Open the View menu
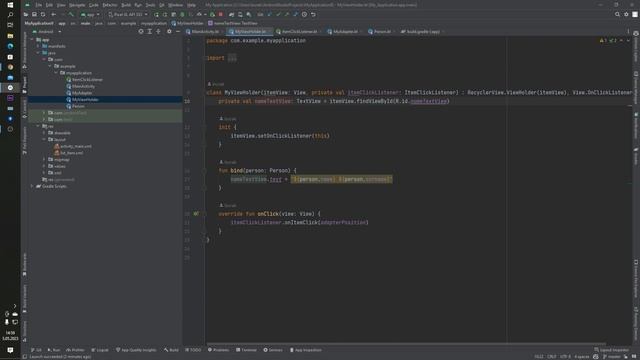 (61, 5)
